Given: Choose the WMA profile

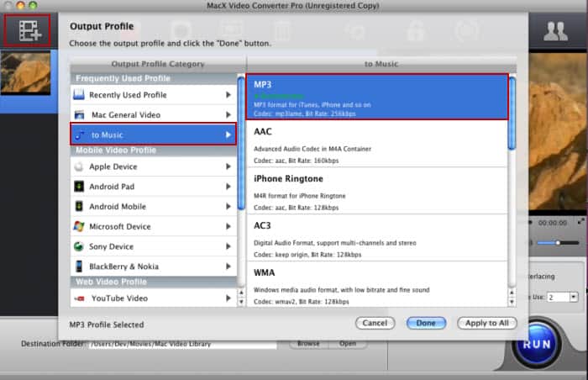Looking at the screenshot, I should click(x=377, y=285).
